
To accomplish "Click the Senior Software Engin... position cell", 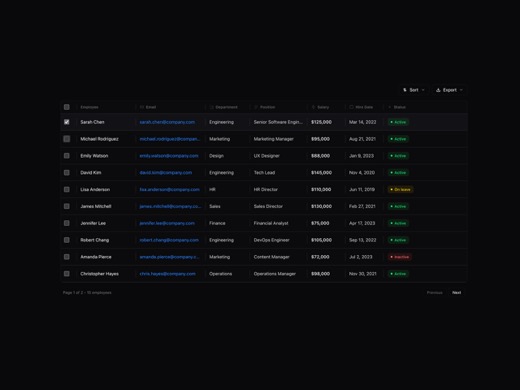I will click(278, 122).
